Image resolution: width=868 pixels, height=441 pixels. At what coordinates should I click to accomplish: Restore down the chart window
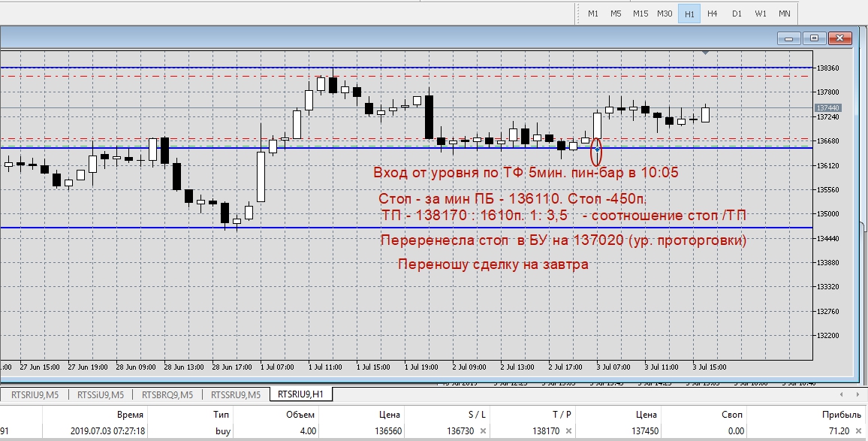pos(814,38)
